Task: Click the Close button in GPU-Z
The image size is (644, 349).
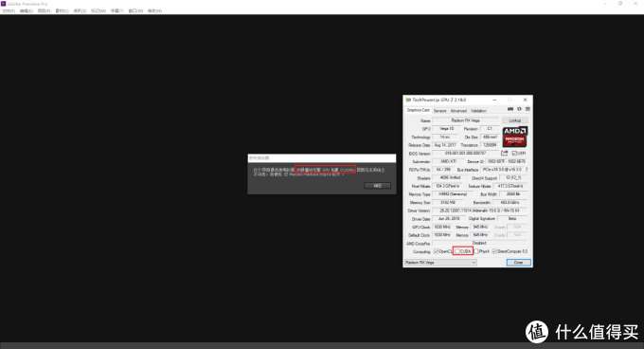Action: (518, 263)
